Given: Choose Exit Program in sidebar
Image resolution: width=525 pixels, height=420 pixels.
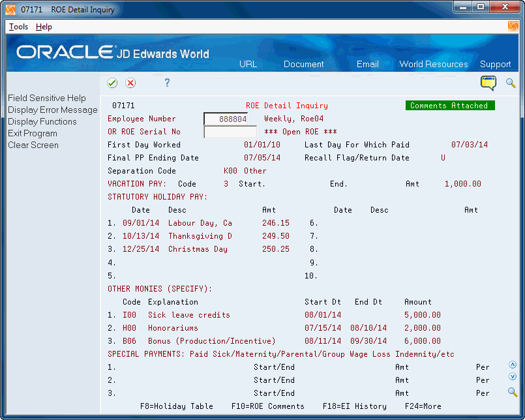Looking at the screenshot, I should pyautogui.click(x=33, y=133).
